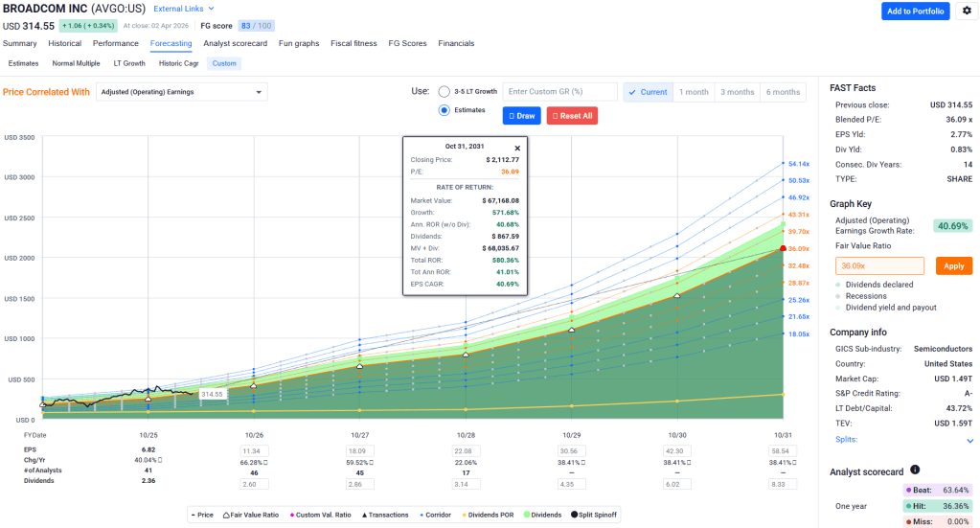The image size is (980, 528).
Task: Toggle Dividends POR legend item
Action: (x=489, y=515)
